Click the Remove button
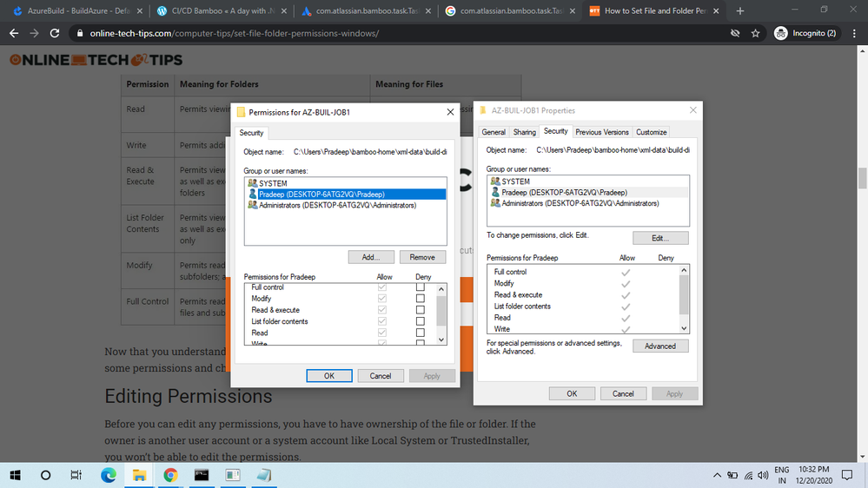The image size is (868, 488). click(x=421, y=257)
